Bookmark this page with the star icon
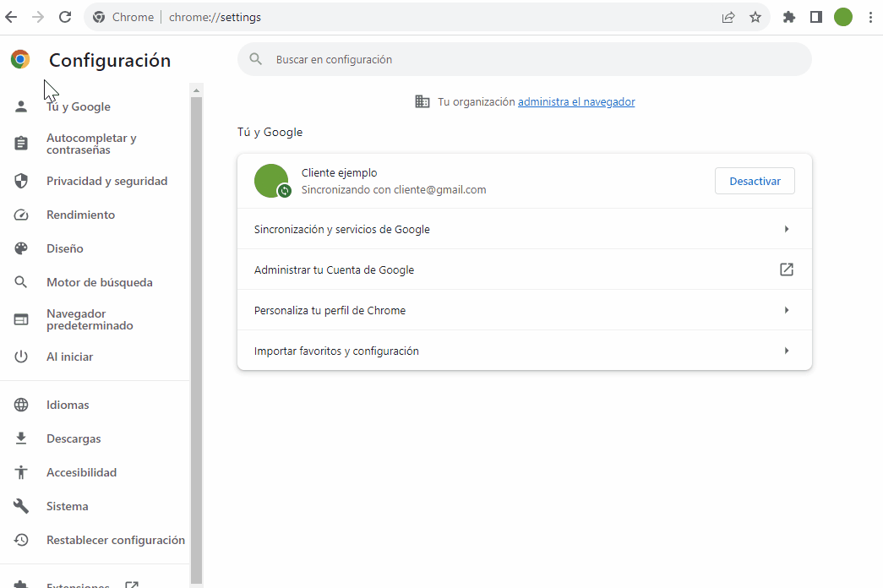 [x=755, y=18]
